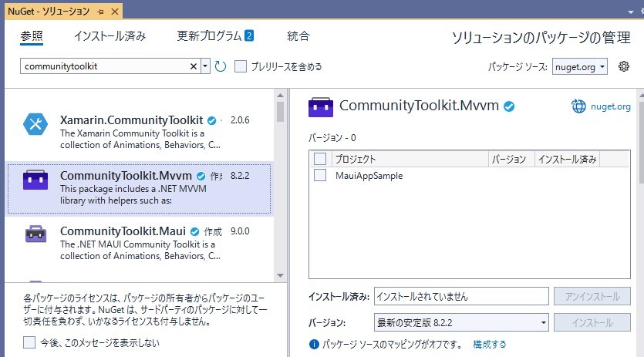Refresh the package search results
The height and width of the screenshot is (357, 644).
(221, 66)
